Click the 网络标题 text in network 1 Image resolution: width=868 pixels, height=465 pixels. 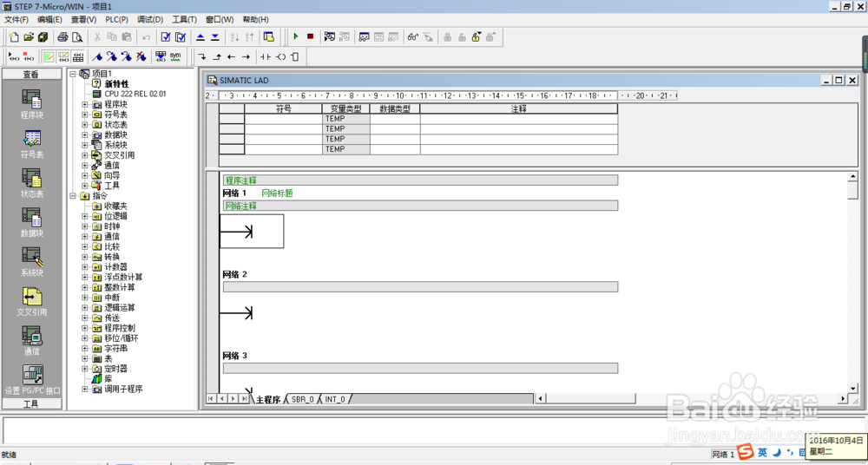tap(277, 193)
